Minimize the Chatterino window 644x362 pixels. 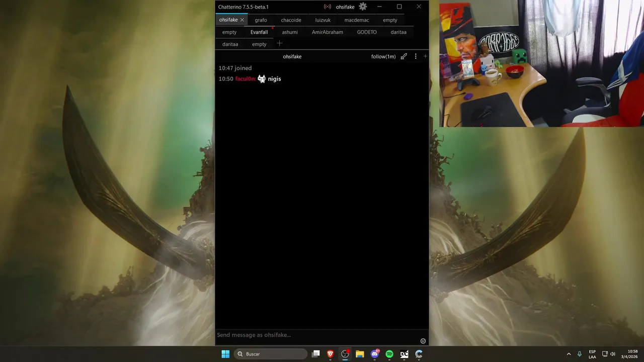(379, 7)
